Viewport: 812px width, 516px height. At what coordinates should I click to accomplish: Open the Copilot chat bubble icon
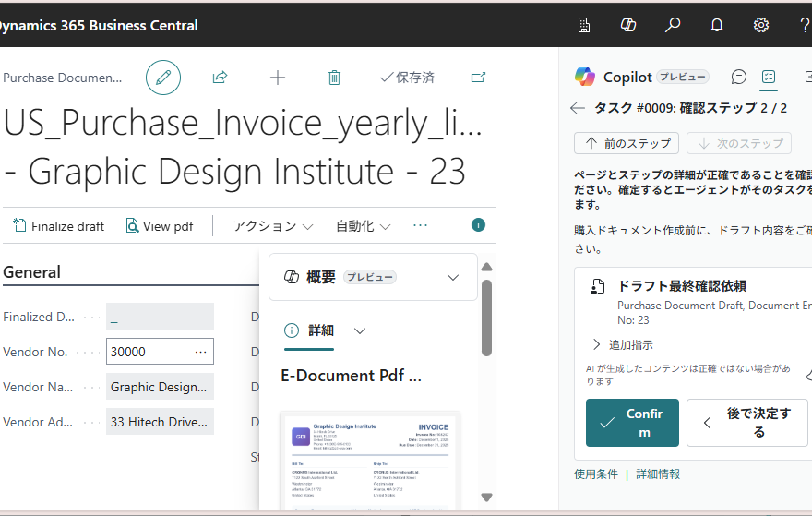coord(738,78)
